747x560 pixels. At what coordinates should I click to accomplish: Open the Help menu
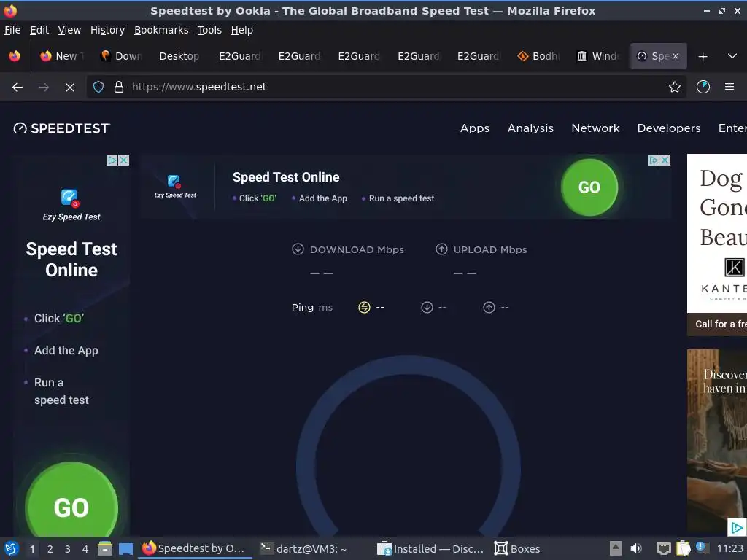point(241,30)
